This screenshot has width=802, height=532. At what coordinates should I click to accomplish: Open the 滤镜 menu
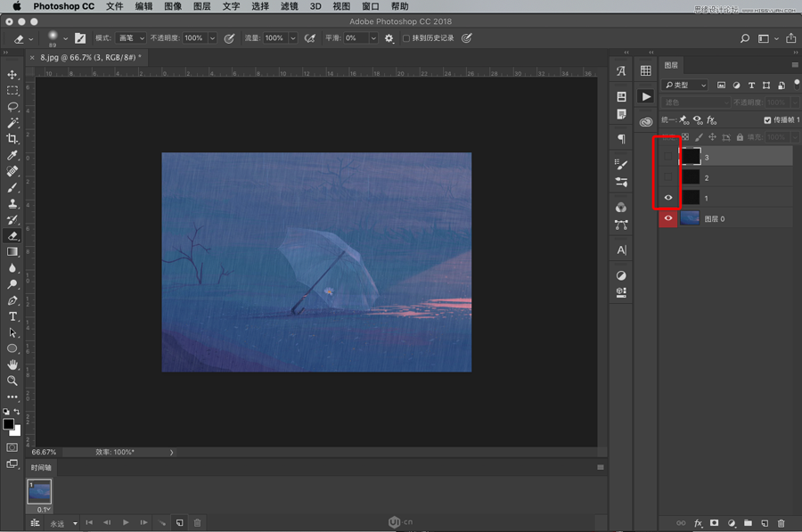click(289, 6)
